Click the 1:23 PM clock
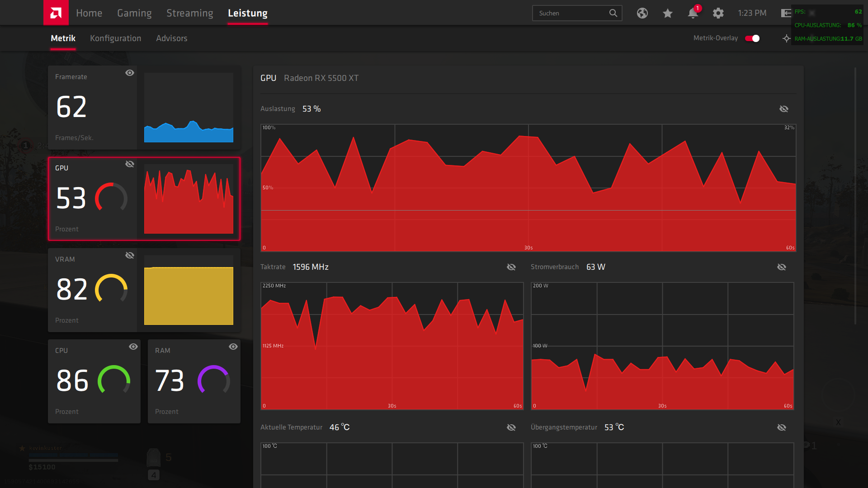868x488 pixels. point(752,13)
